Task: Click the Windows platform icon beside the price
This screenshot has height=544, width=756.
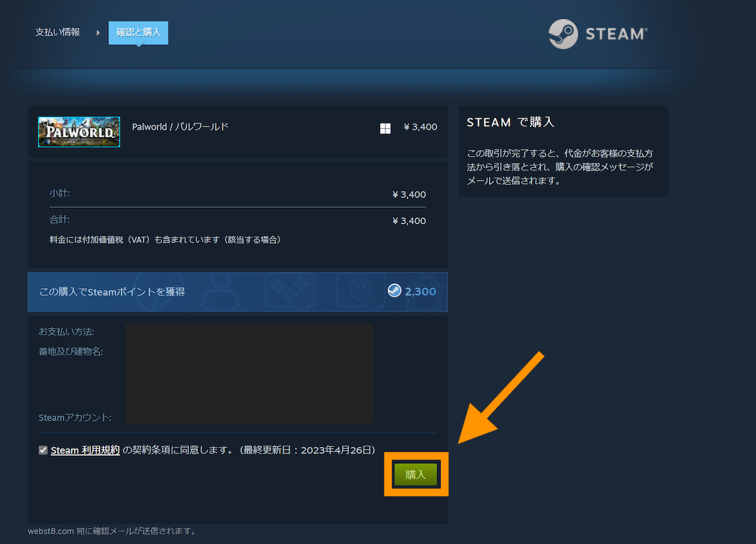Action: (385, 128)
